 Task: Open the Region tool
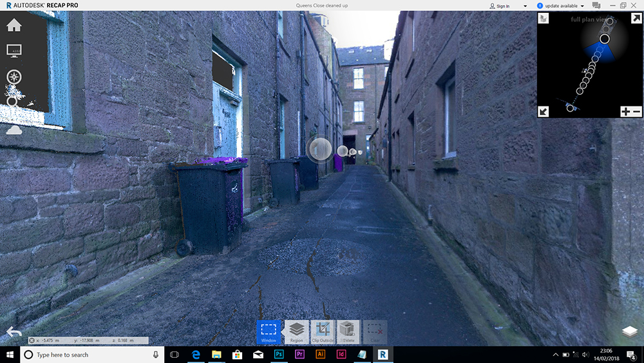click(296, 332)
